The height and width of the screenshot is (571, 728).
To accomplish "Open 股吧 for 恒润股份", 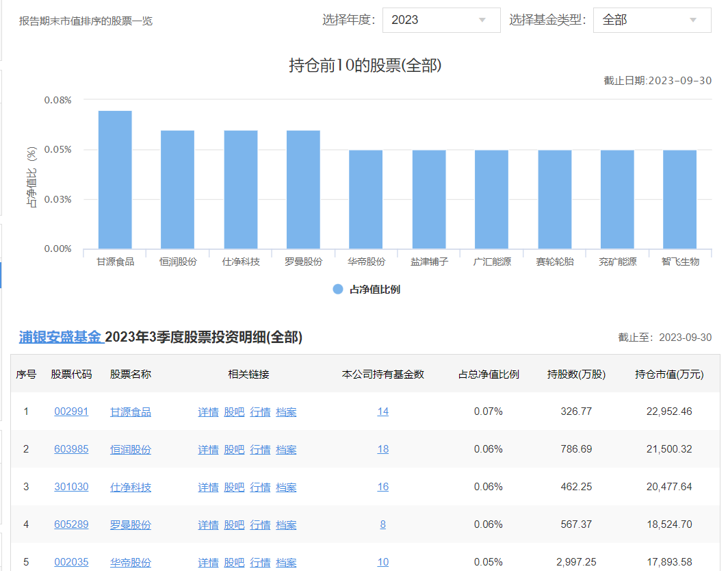I will coord(234,449).
